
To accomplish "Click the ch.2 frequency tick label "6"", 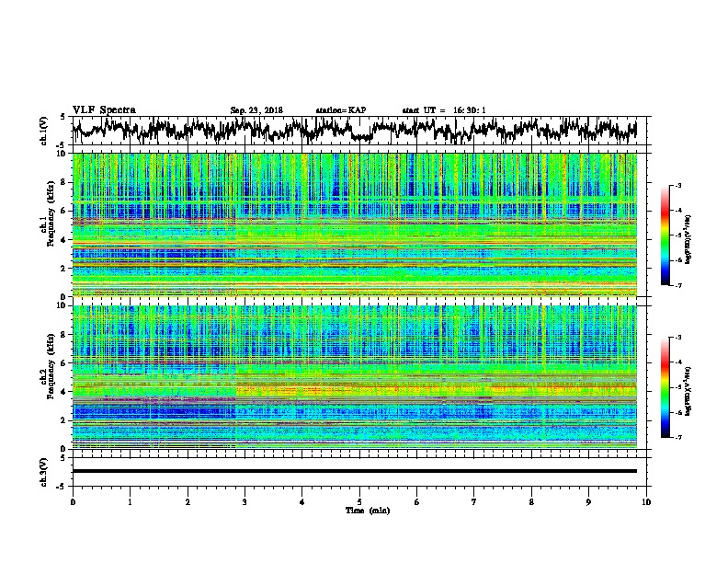I will (64, 362).
